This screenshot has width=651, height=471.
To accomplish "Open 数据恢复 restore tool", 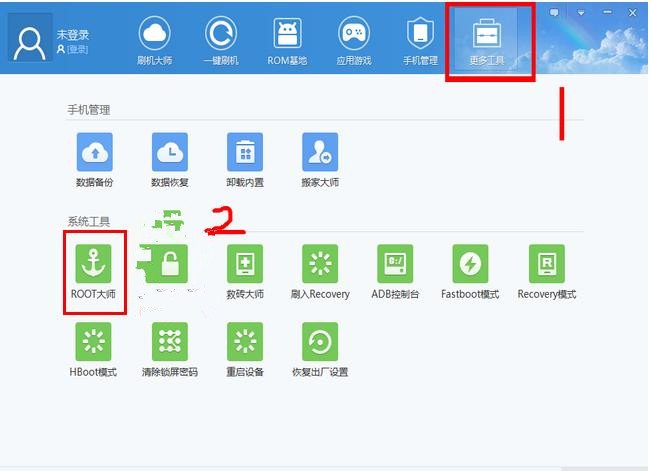I will click(170, 160).
